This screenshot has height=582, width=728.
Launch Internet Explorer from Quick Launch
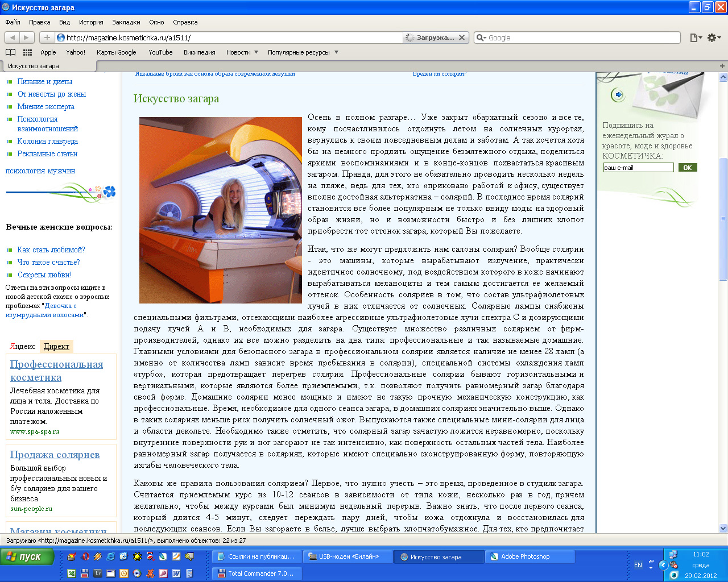coord(111,556)
